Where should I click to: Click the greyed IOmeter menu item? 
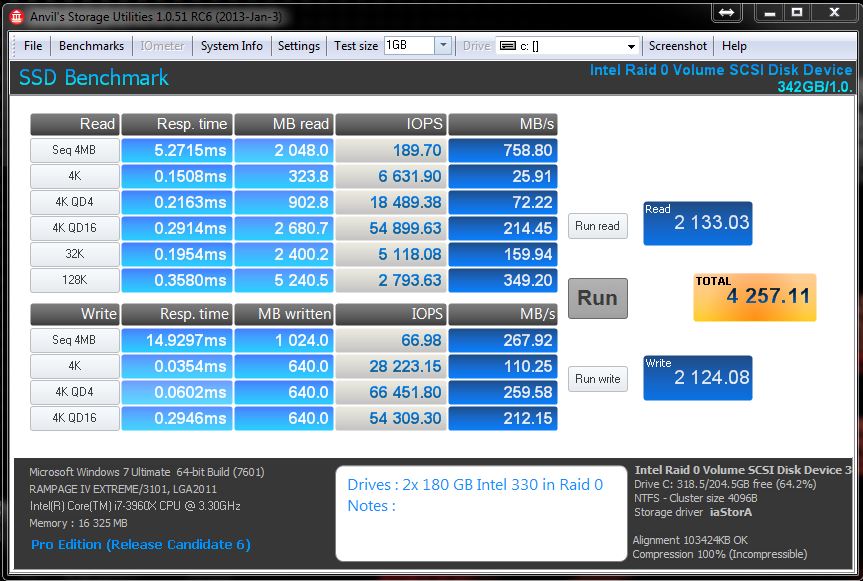pyautogui.click(x=162, y=46)
